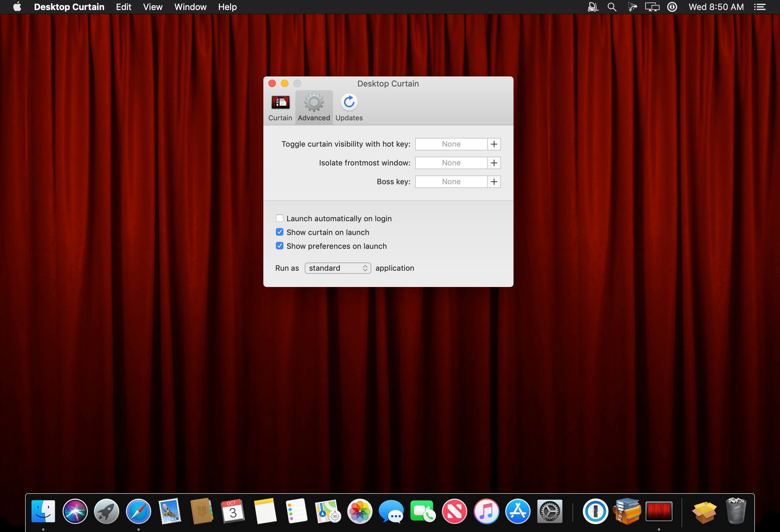Open the Curtain preferences tab

(280, 108)
